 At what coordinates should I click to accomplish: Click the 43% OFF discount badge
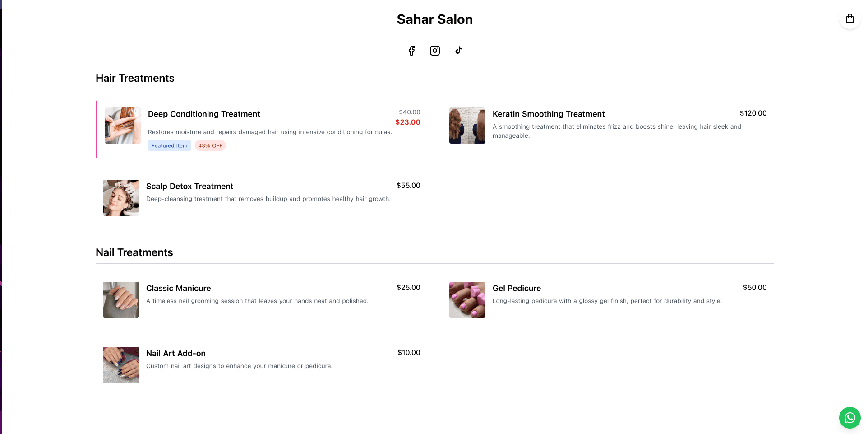coord(210,145)
